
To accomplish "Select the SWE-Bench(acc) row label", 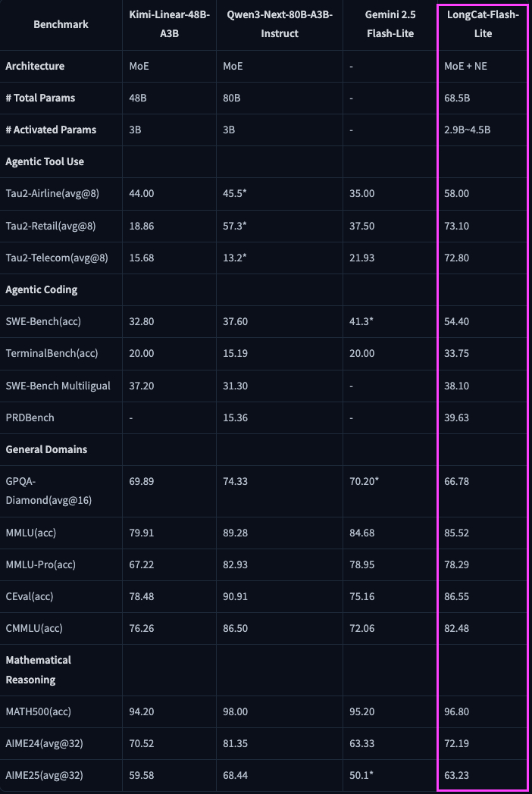I will tap(43, 321).
